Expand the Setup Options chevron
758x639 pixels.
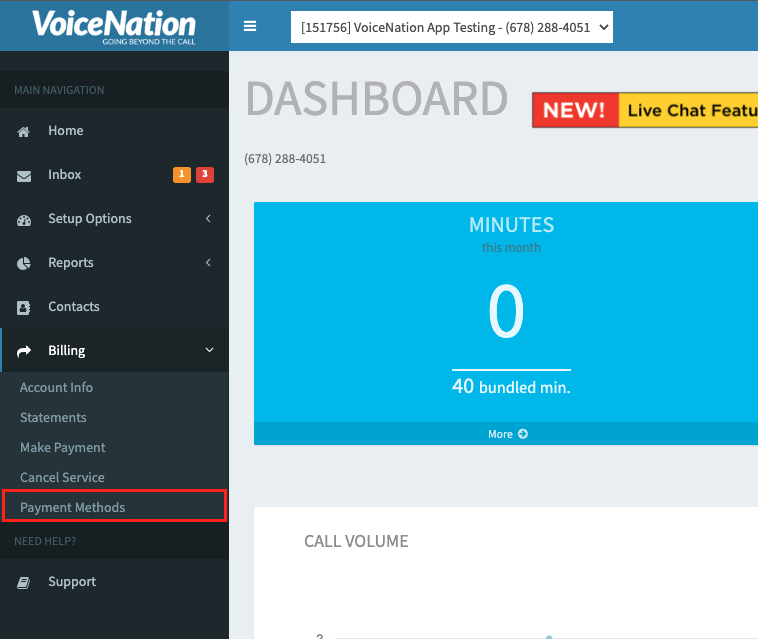point(208,218)
